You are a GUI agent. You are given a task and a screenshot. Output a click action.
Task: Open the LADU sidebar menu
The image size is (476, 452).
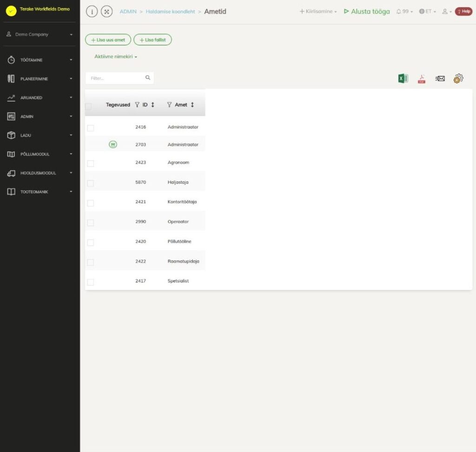click(x=40, y=135)
